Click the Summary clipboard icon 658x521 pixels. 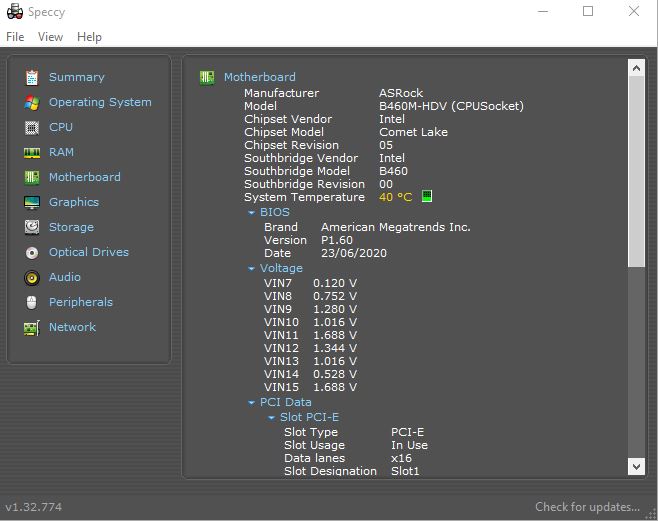(32, 78)
